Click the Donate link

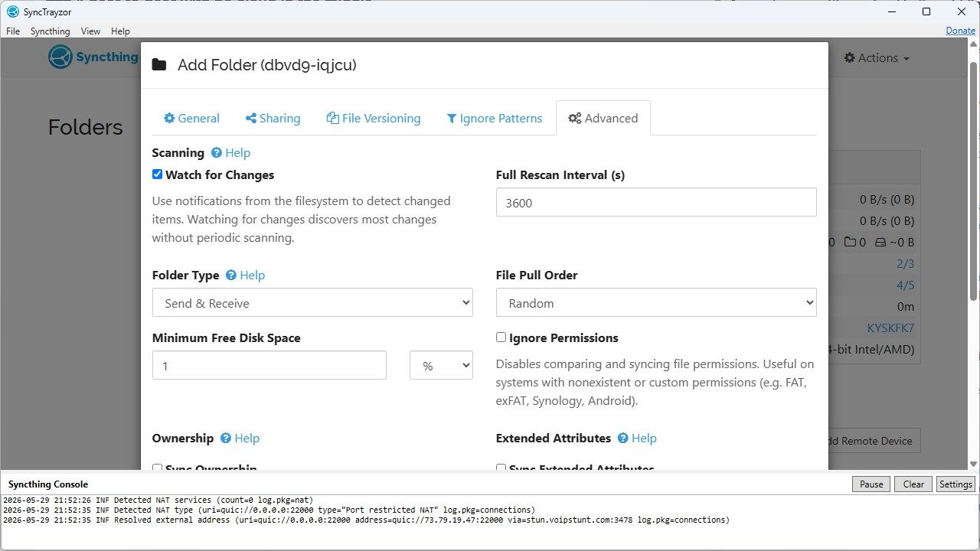[x=960, y=31]
